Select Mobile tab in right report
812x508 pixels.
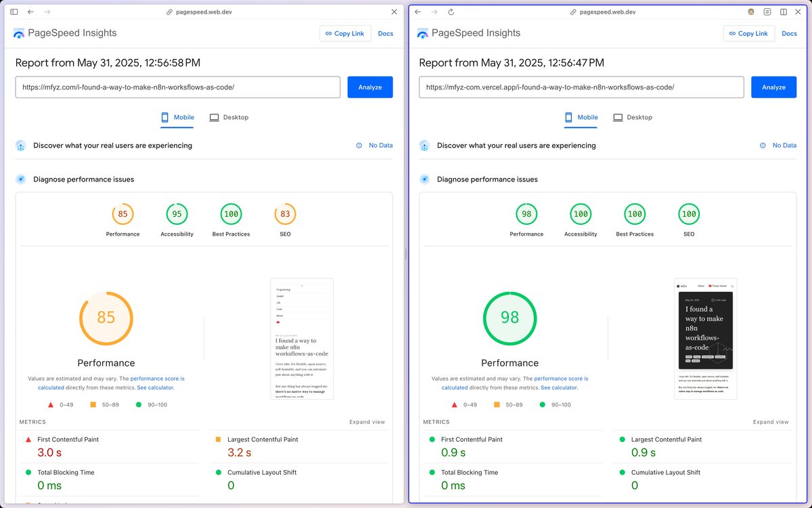click(x=581, y=117)
